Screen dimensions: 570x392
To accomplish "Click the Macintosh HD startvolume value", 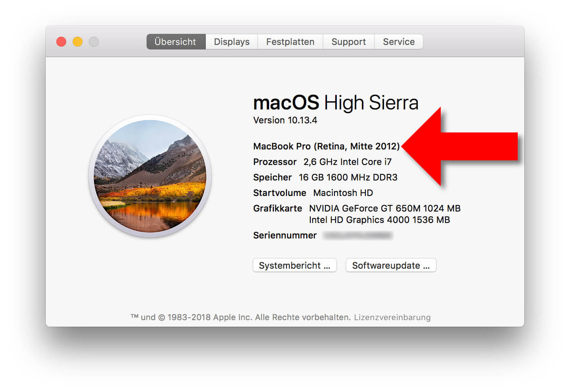I will coord(343,193).
